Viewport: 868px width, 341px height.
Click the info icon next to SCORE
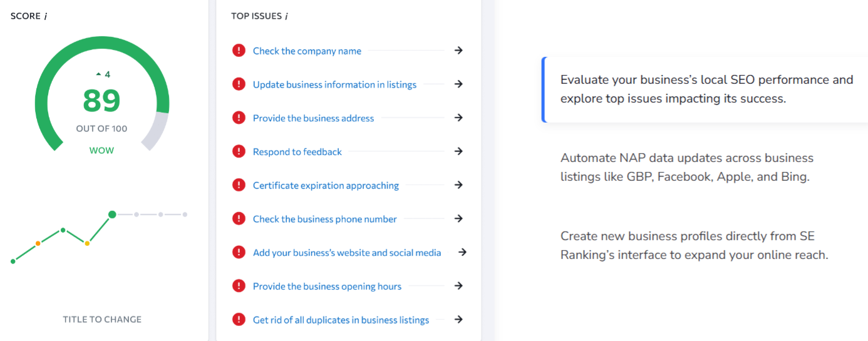click(x=45, y=16)
